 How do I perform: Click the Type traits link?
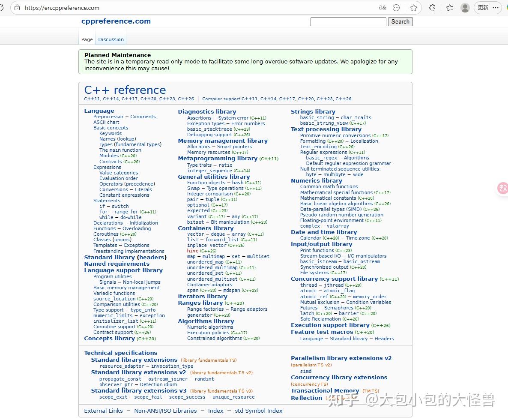point(199,165)
